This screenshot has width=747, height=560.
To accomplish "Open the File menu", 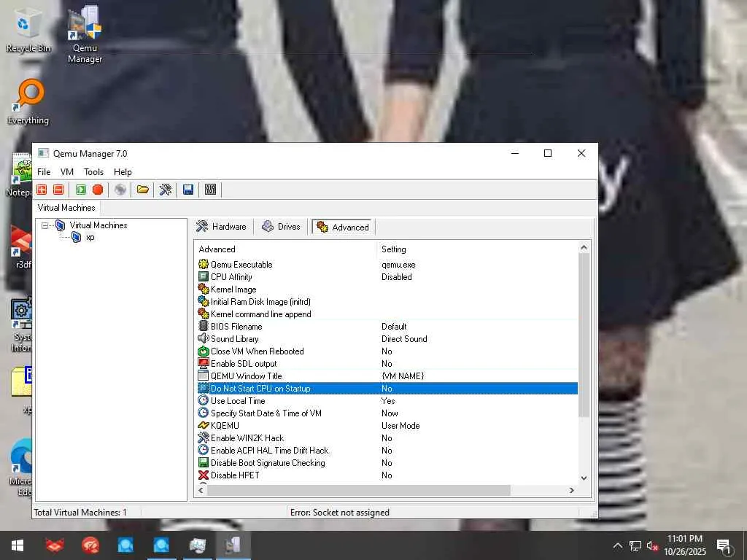I will [x=44, y=172].
